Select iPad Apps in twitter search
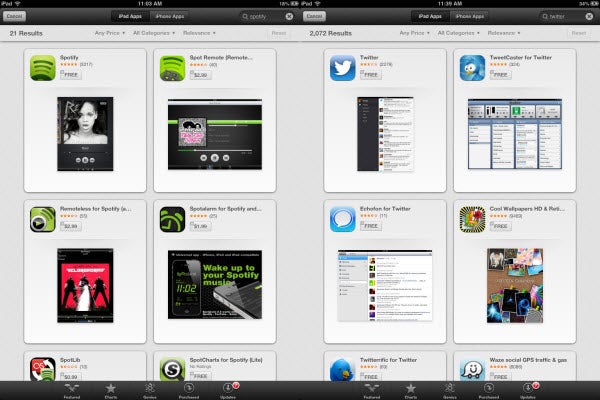The image size is (600, 400). [430, 16]
